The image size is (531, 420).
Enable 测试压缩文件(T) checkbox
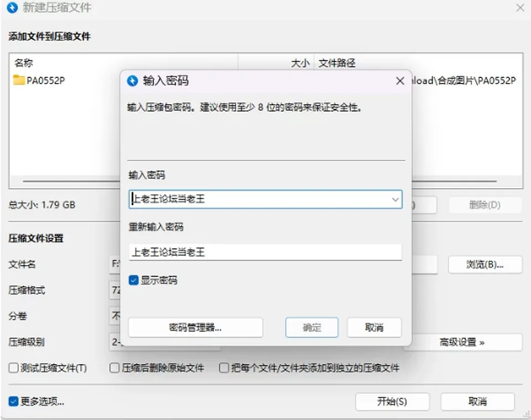coord(13,368)
